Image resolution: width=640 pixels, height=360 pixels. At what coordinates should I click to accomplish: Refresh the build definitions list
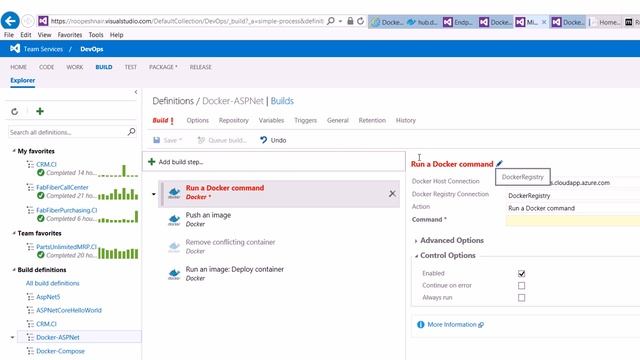pyautogui.click(x=15, y=111)
